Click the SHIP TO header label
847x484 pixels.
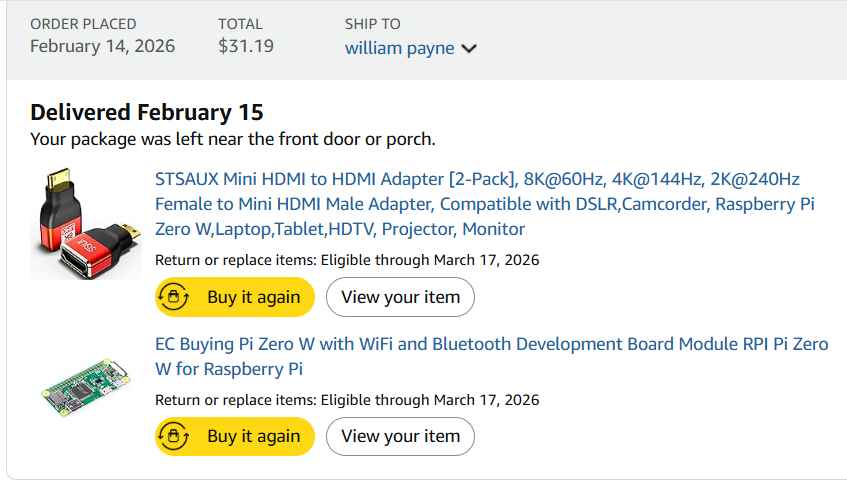[x=373, y=24]
